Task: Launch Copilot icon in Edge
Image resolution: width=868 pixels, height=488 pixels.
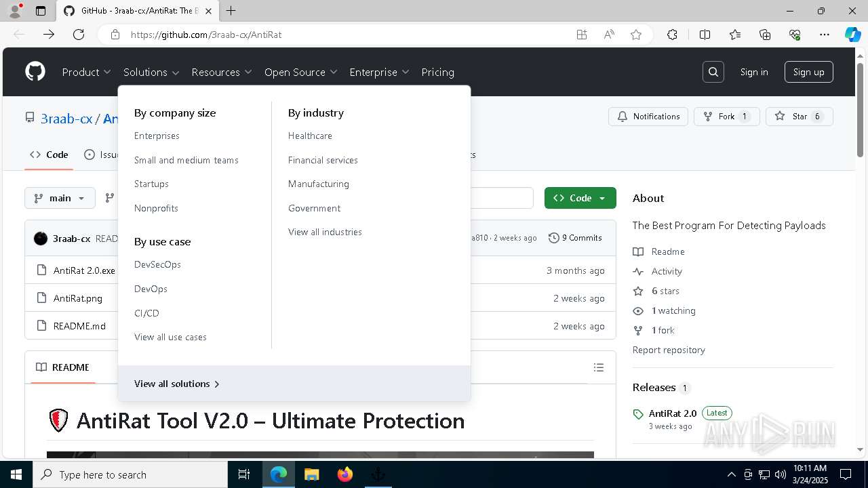Action: (x=852, y=35)
